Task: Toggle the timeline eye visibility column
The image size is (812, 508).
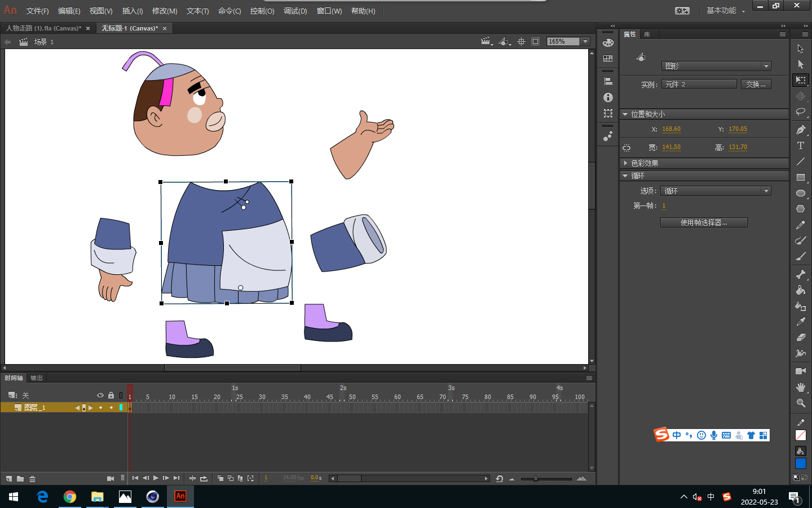Action: coord(100,395)
